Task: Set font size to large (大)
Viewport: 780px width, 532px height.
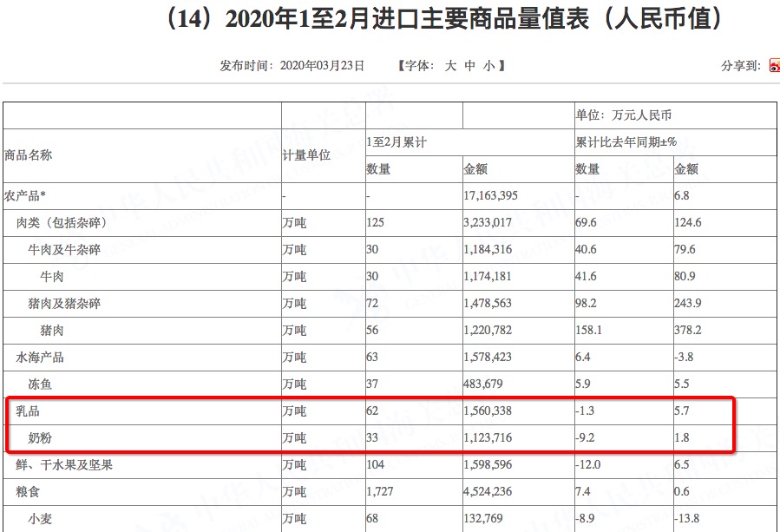Action: 450,66
